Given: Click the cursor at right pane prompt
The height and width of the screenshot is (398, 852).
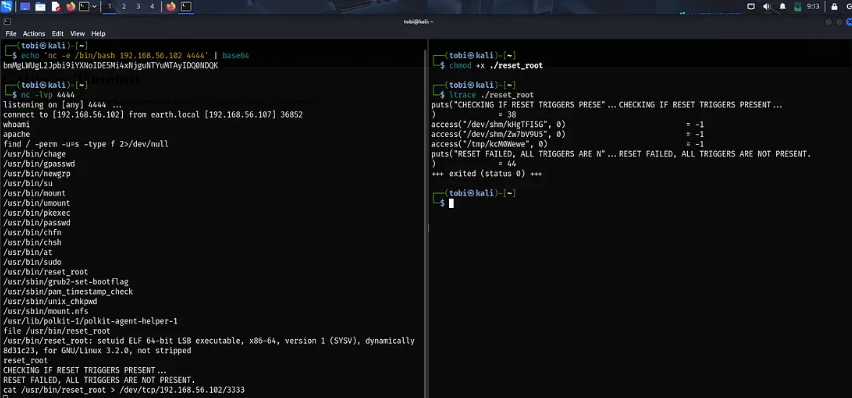Looking at the screenshot, I should pos(452,203).
